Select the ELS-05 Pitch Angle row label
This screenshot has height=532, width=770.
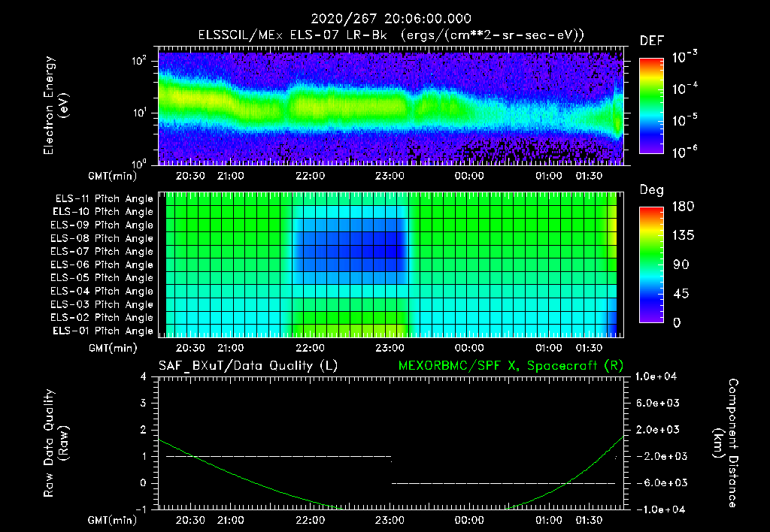pos(102,278)
